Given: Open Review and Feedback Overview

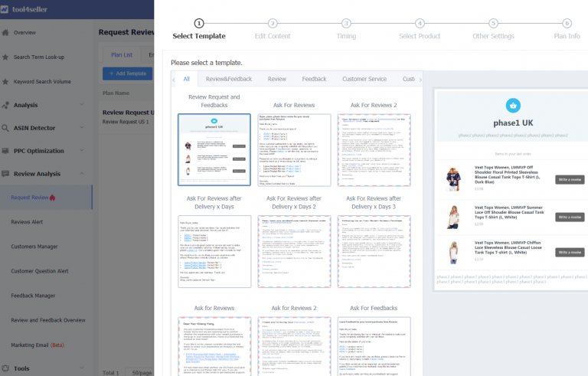Looking at the screenshot, I should click(48, 320).
